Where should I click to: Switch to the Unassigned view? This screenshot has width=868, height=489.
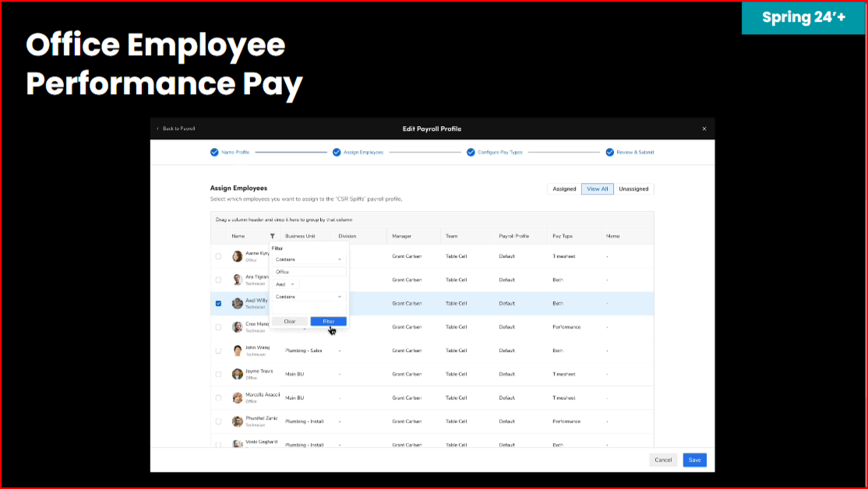tap(633, 189)
